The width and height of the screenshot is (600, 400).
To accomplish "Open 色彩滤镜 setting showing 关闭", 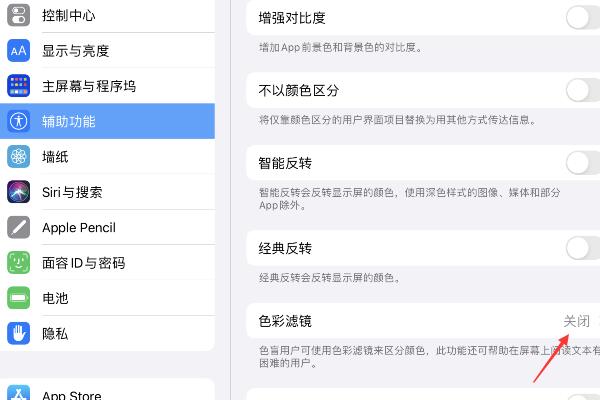I will coord(423,321).
